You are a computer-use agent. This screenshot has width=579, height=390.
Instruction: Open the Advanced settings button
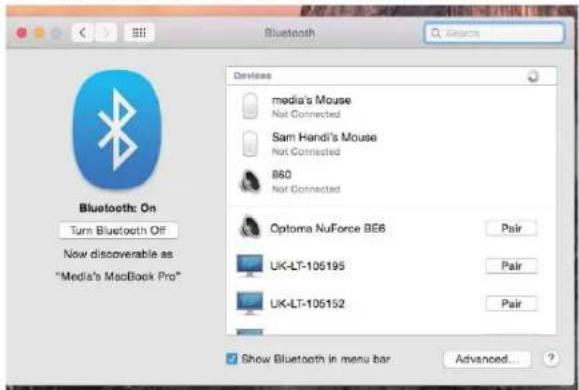tap(487, 359)
